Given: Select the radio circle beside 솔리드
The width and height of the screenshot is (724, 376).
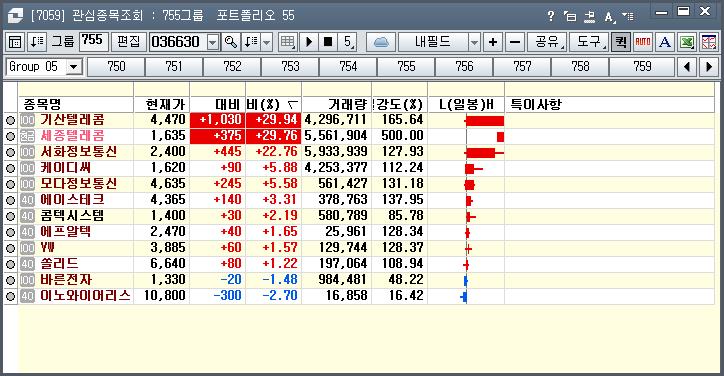Looking at the screenshot, I should click(10, 264).
